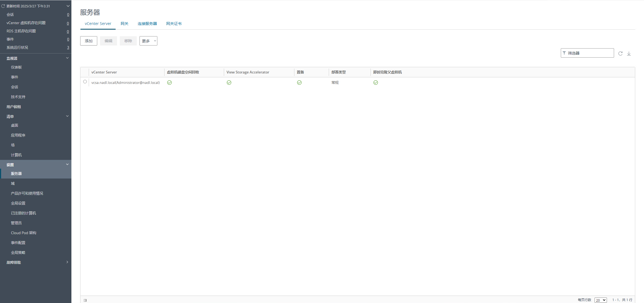Switch to the 连接服务器 tab
The image size is (644, 303).
[147, 24]
